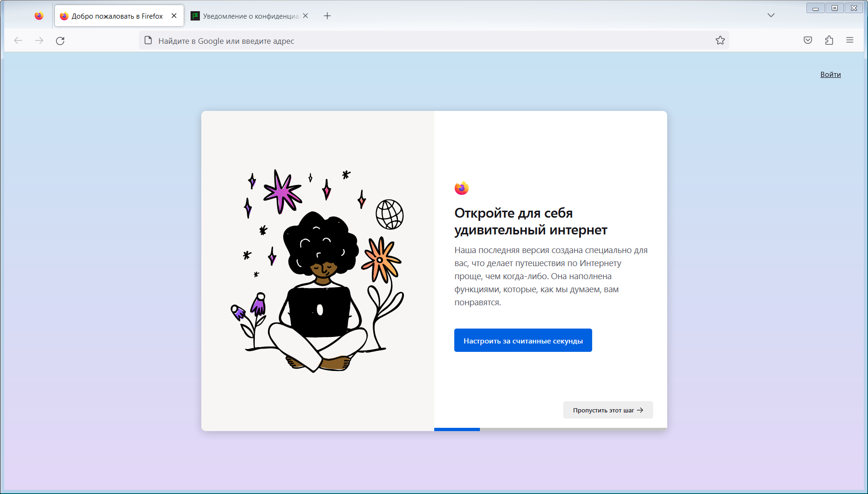
Task: Click the Firefox logo above the heading
Action: 461,188
